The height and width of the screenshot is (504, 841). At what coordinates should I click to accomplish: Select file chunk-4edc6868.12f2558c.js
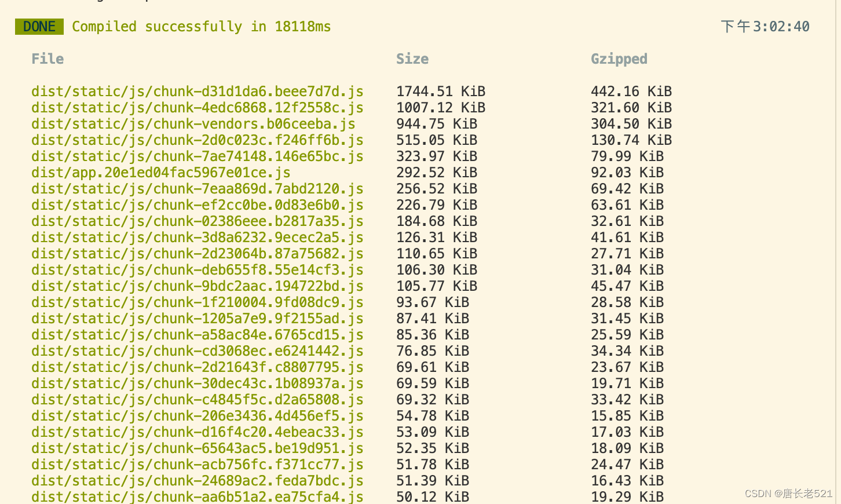tap(198, 108)
